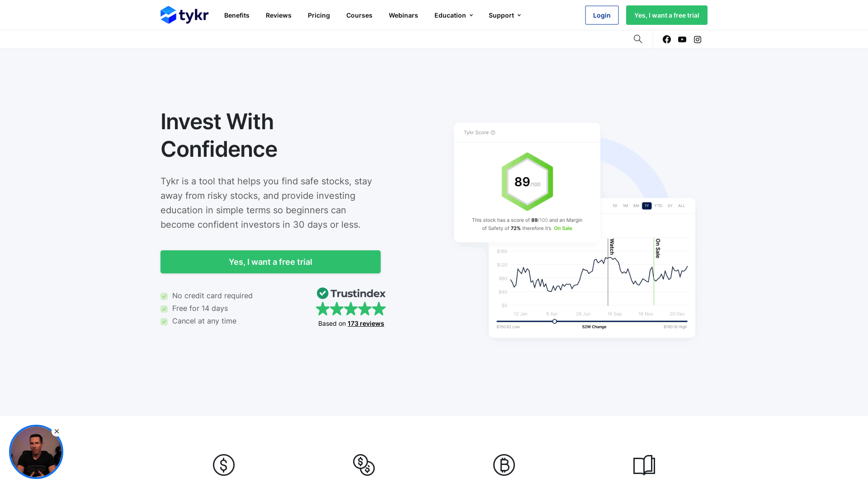Click the Tykr logo

coord(184,15)
